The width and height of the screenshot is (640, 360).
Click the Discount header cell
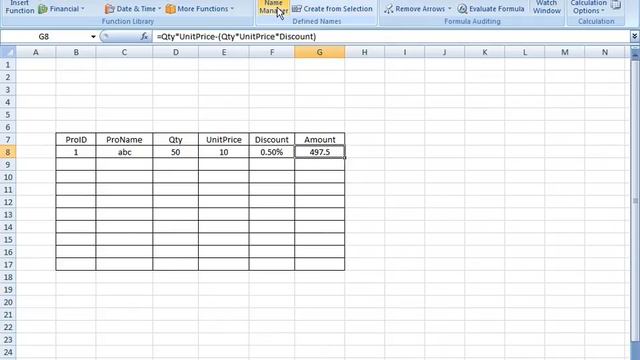point(272,140)
